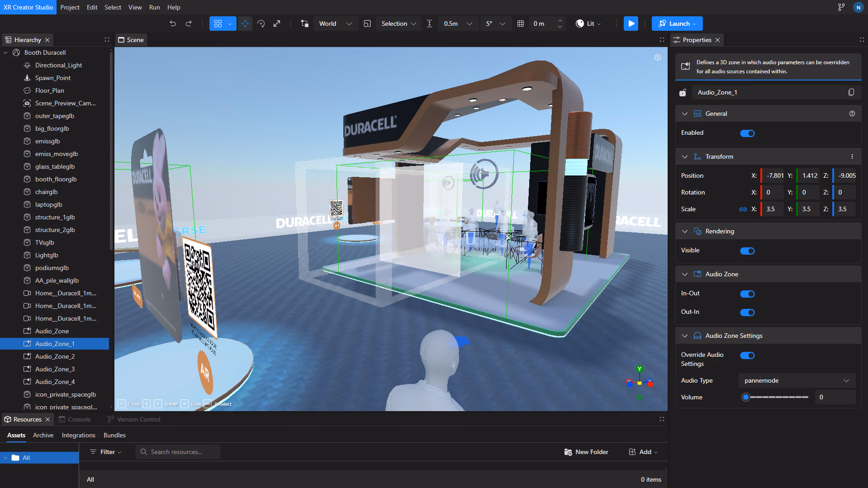868x488 pixels.
Task: Click the pivot mode icon beside Selection
Action: click(367, 24)
